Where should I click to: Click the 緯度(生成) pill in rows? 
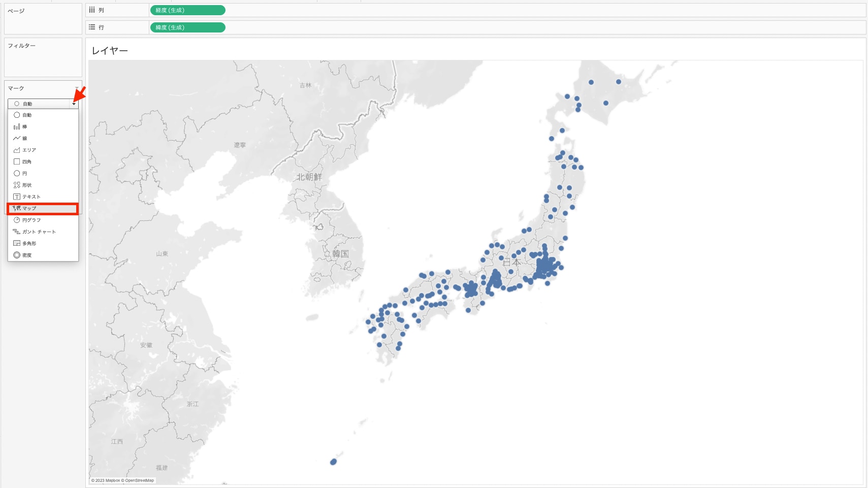click(x=187, y=27)
